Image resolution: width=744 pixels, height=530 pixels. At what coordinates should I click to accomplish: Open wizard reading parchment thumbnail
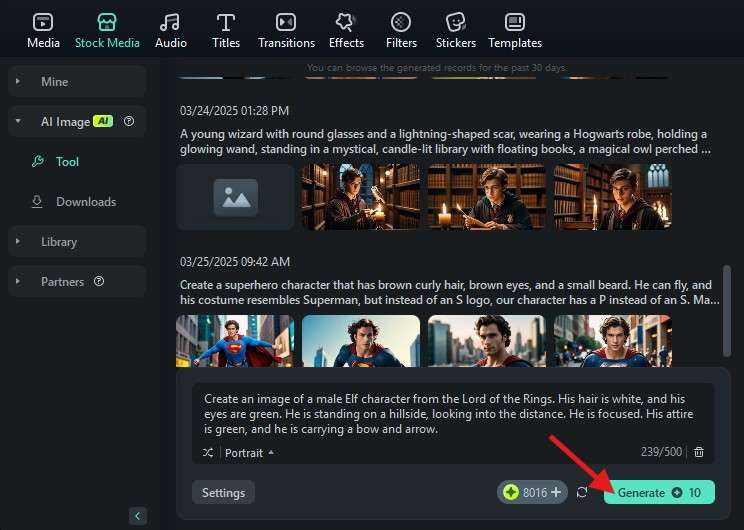487,197
